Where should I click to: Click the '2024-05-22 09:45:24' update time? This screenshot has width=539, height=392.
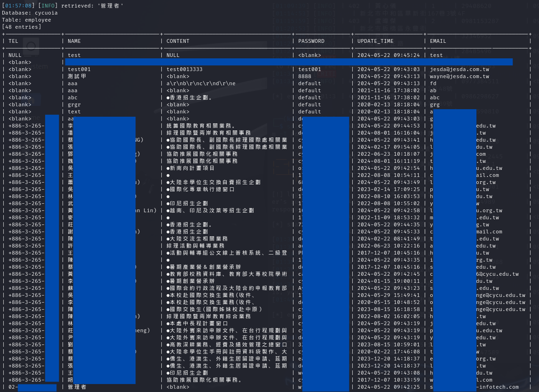388,55
